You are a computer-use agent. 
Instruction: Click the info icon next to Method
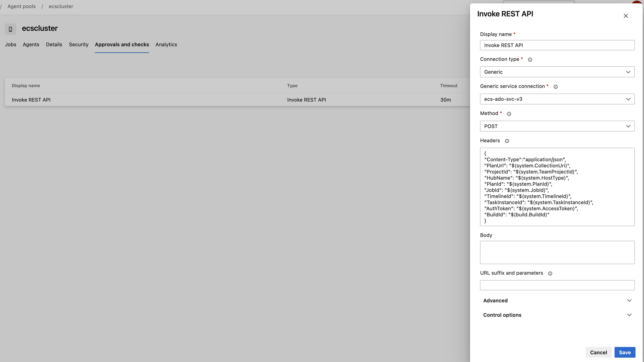509,114
